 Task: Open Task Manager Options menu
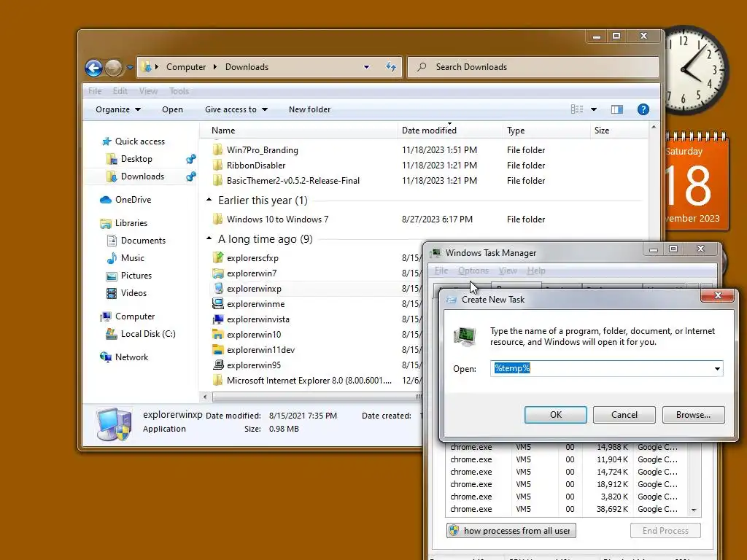(473, 271)
